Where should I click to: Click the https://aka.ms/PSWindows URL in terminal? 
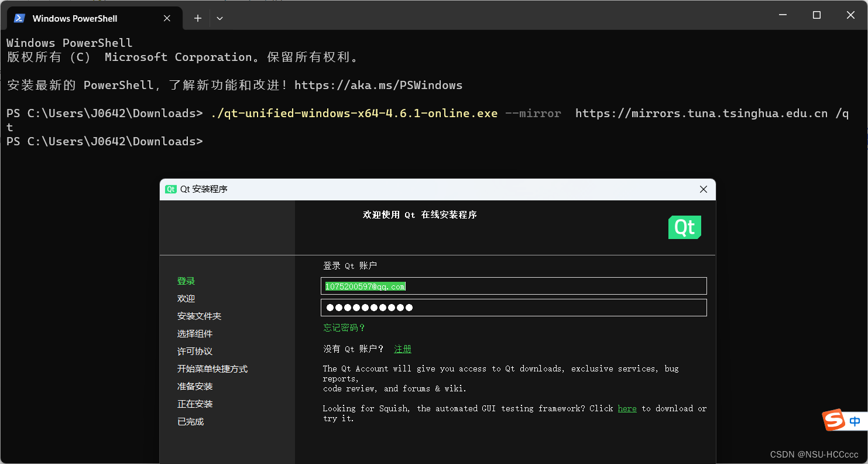click(378, 85)
